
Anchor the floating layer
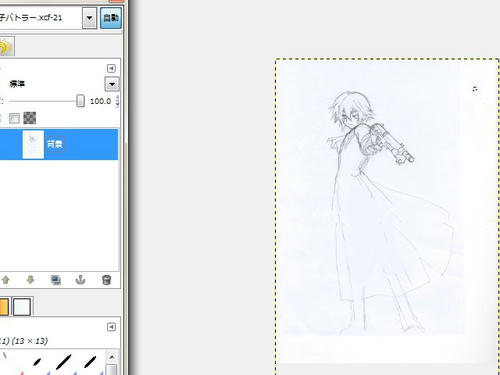tap(80, 280)
